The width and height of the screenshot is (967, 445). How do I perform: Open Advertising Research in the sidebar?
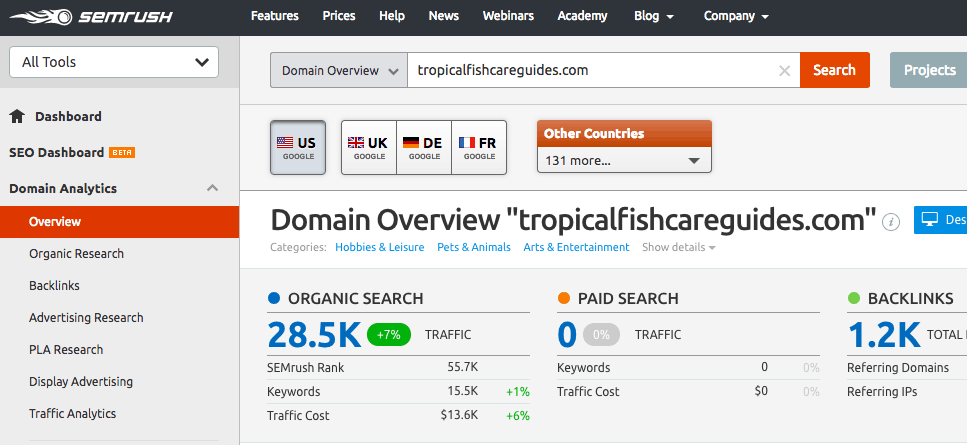[86, 318]
